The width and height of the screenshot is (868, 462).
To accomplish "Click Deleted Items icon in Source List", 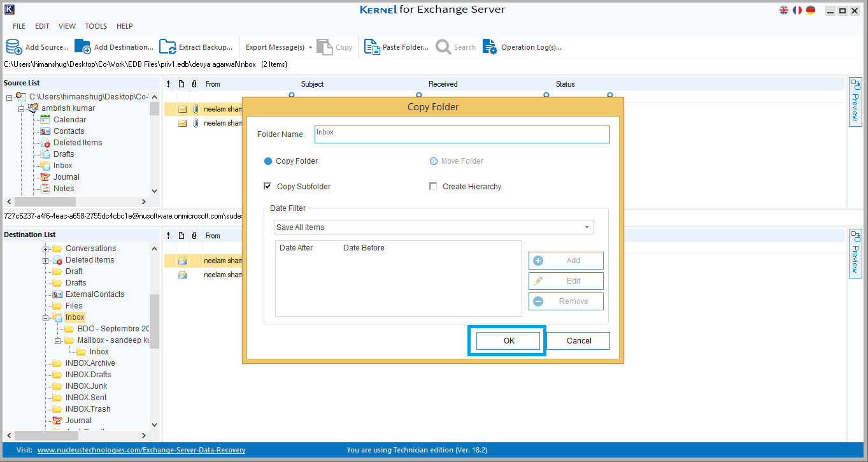I will pos(45,142).
